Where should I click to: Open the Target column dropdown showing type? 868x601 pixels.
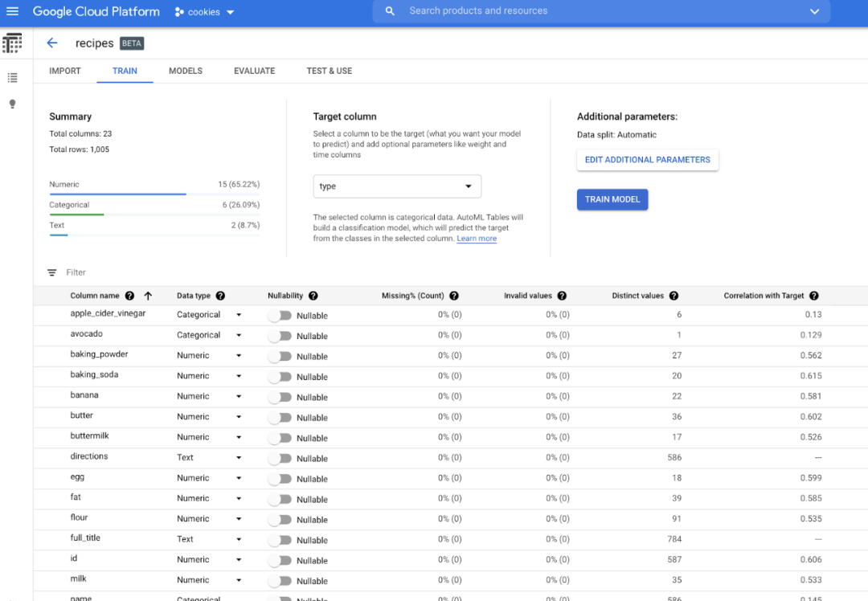tap(397, 186)
